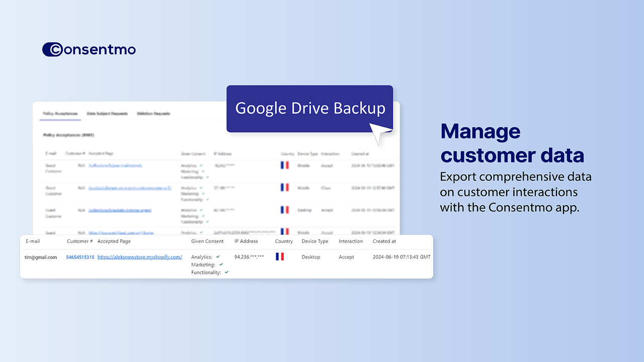Screen dimensions: 644x362
Task: Toggle the Marketing consent for tim@gmail.com
Action: click(x=220, y=264)
